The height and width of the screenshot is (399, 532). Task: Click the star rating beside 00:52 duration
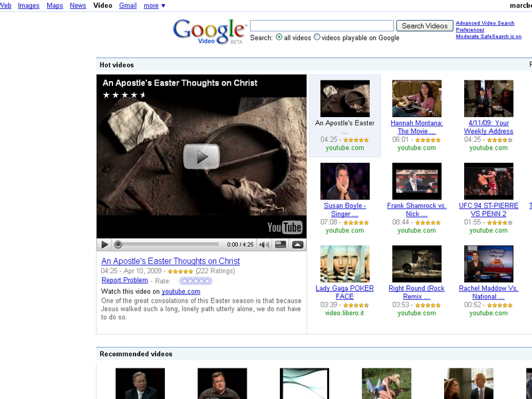[x=500, y=305]
